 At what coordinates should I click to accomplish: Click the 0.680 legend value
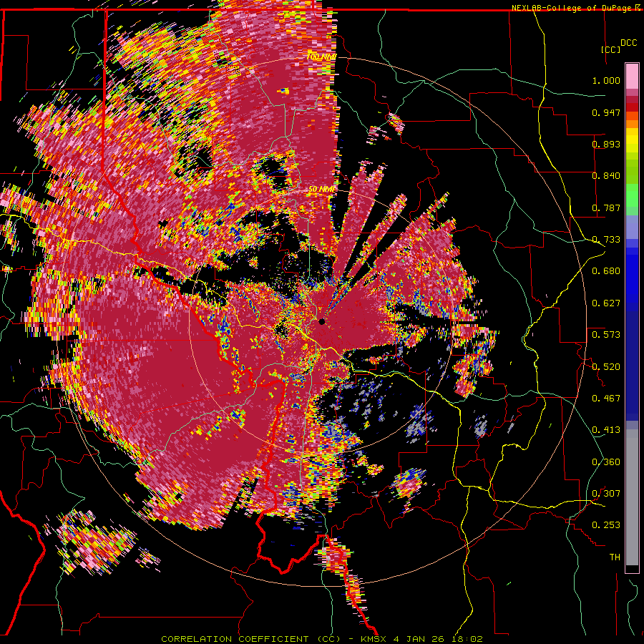coord(606,271)
